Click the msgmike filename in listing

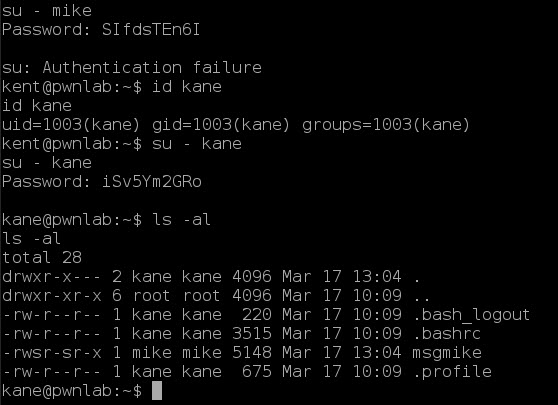[447, 353]
